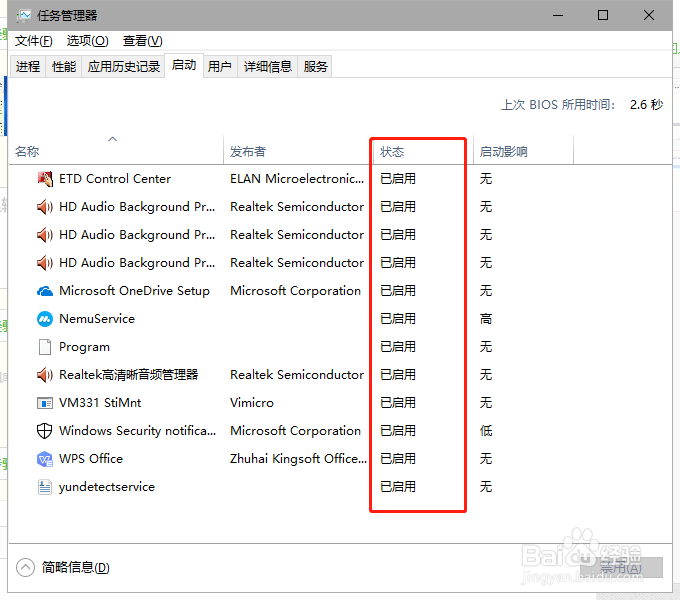
Task: Close the Task Manager window
Action: click(649, 16)
